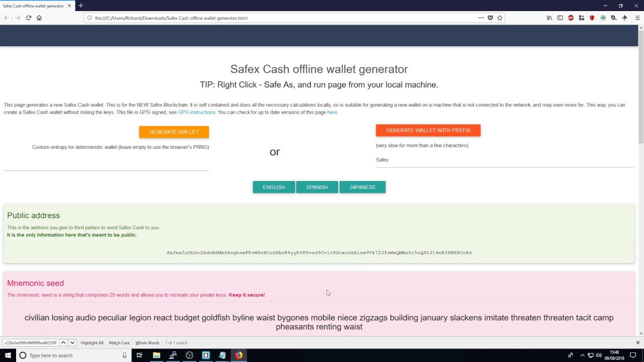Toggle Highlight All in find bar

92,343
